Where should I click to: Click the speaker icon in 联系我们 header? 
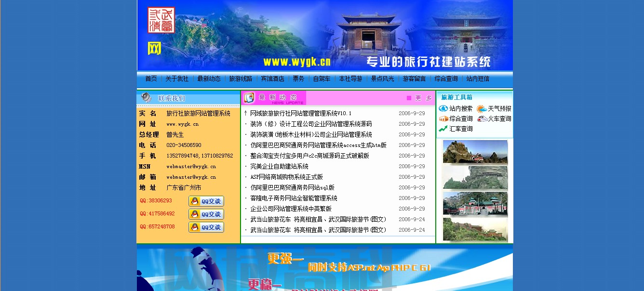click(x=146, y=98)
